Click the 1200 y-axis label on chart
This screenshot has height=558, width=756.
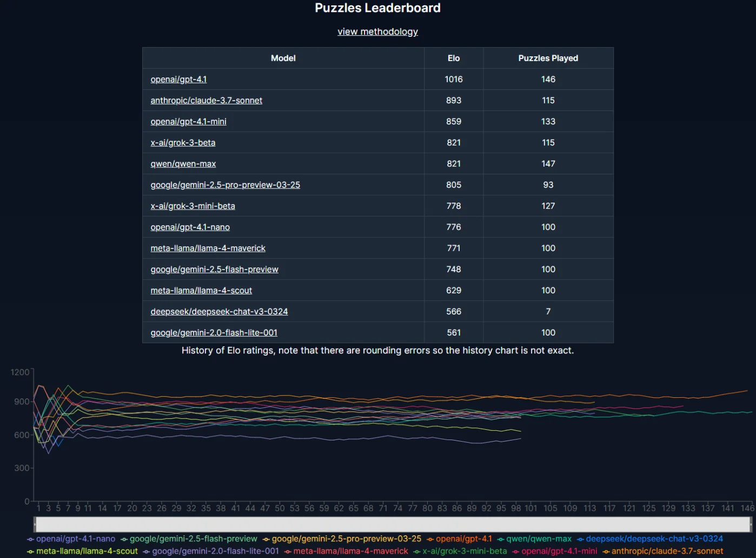coord(20,372)
